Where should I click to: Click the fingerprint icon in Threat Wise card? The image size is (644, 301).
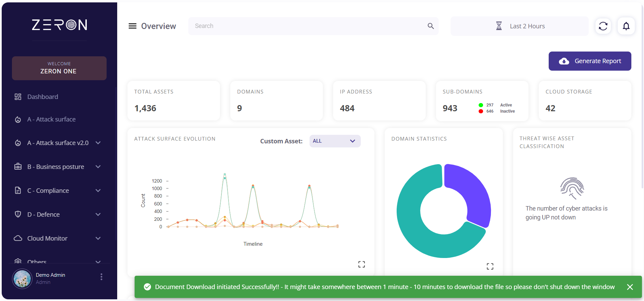point(572,188)
